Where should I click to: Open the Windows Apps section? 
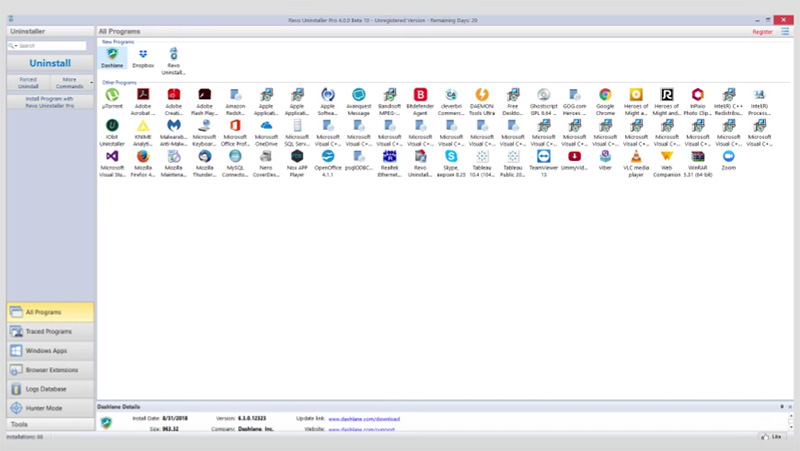pos(50,350)
